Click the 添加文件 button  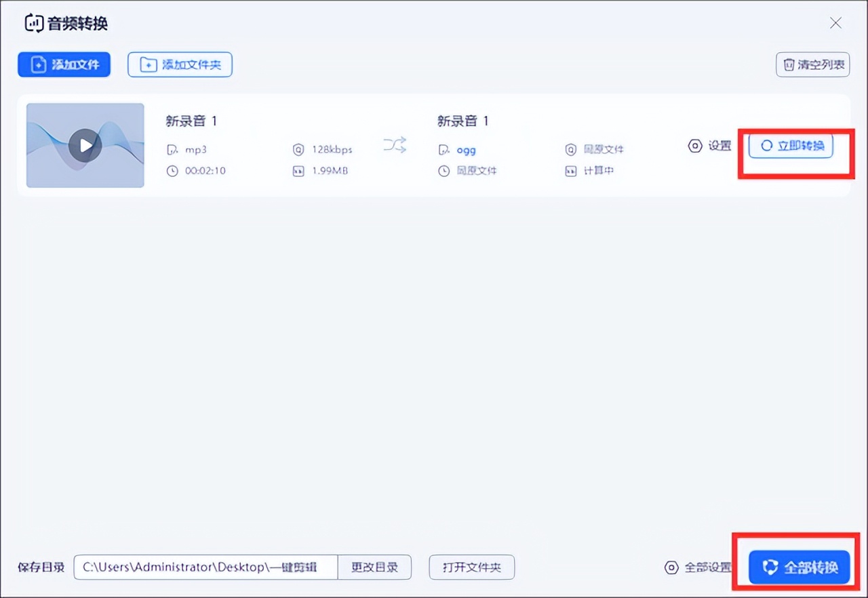(x=64, y=64)
